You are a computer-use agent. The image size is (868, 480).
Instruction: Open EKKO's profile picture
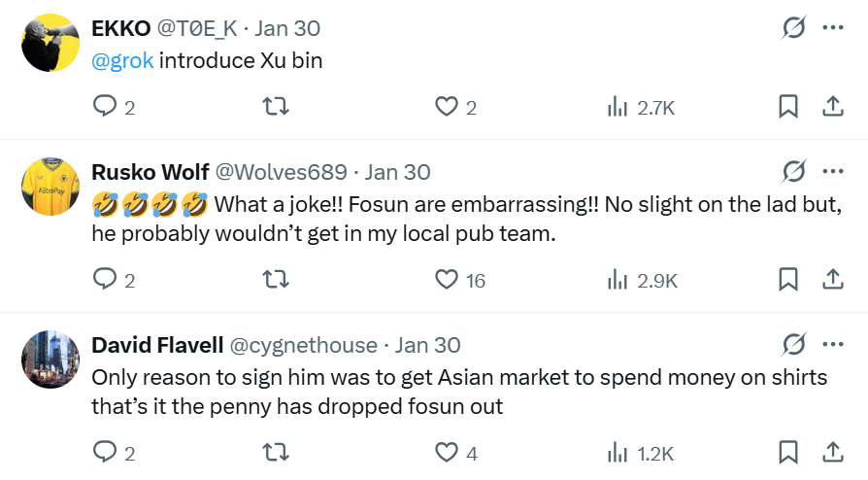(x=50, y=43)
